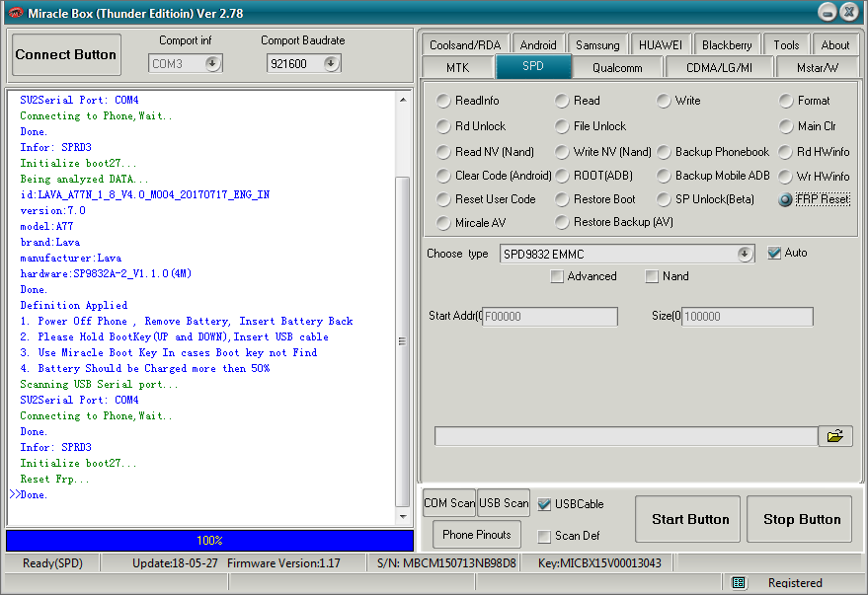Click the file path input field
This screenshot has height=595, width=868.
tap(626, 436)
